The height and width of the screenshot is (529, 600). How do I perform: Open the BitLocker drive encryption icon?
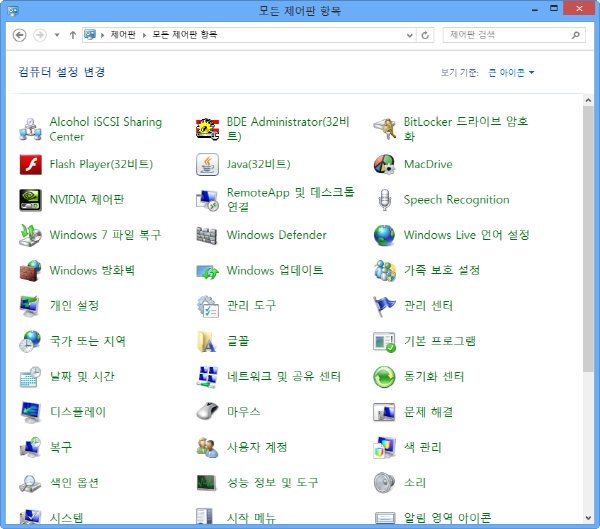pyautogui.click(x=385, y=129)
